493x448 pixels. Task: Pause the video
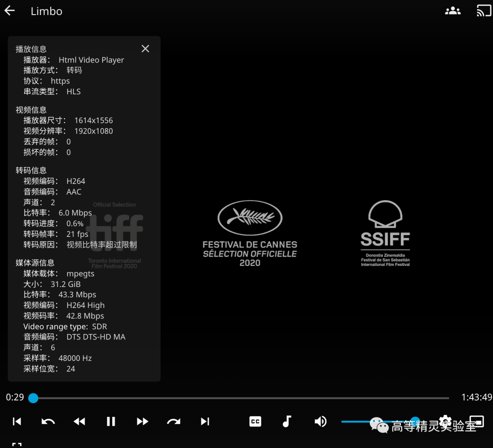point(110,421)
